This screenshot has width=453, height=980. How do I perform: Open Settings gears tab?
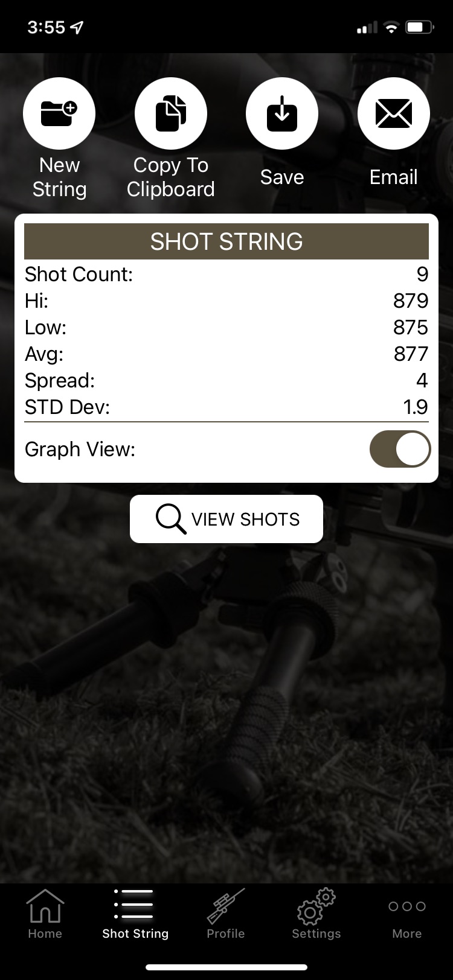tap(316, 914)
